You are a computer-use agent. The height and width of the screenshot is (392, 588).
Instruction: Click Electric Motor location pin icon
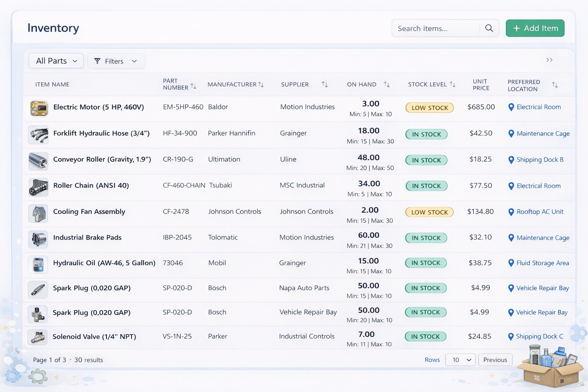coord(511,107)
